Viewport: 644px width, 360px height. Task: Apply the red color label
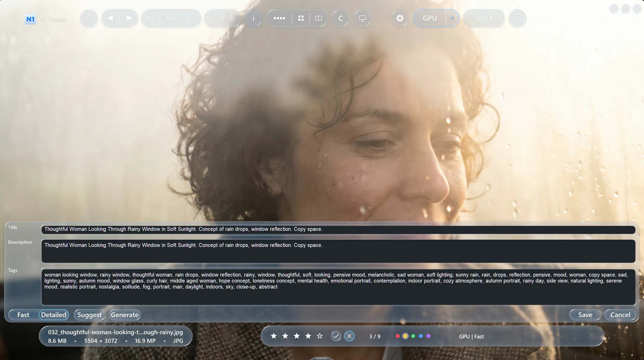tap(398, 336)
